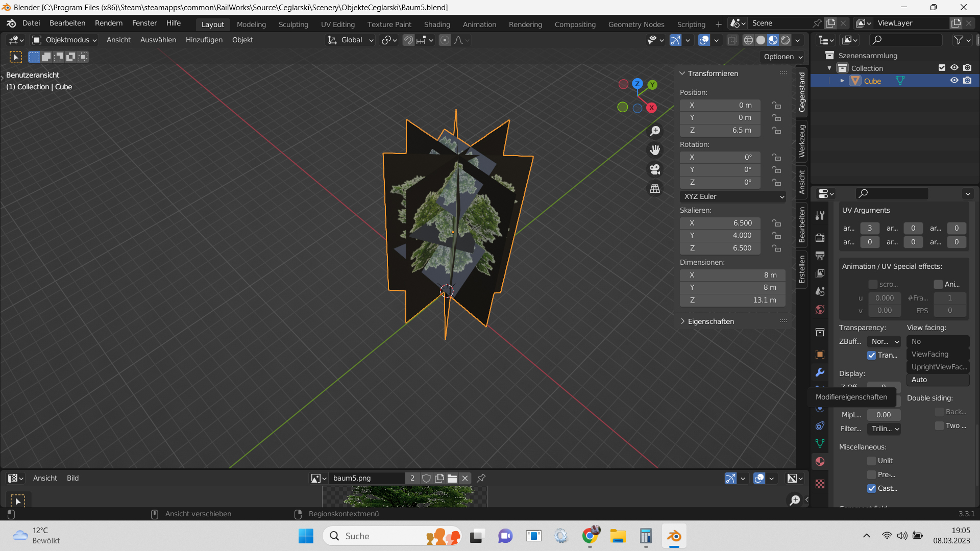Open the Object Data green triangle icon

(820, 443)
